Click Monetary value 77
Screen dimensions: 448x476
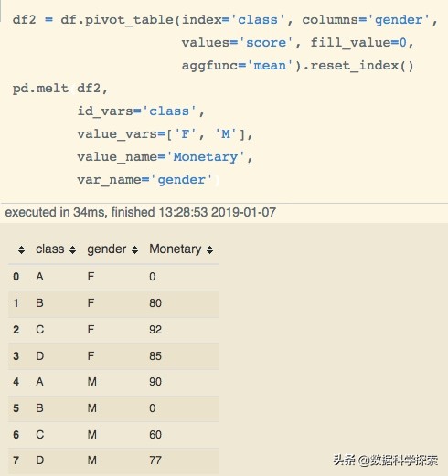[155, 460]
